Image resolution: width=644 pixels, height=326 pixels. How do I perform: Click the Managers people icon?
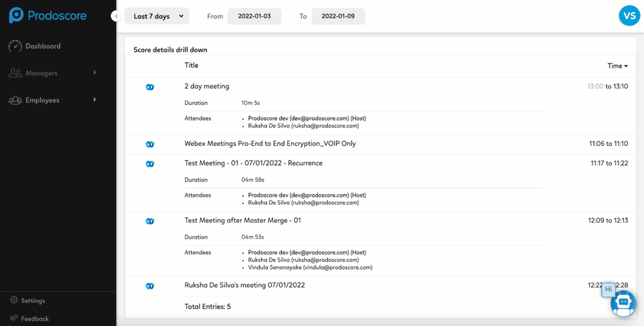15,73
